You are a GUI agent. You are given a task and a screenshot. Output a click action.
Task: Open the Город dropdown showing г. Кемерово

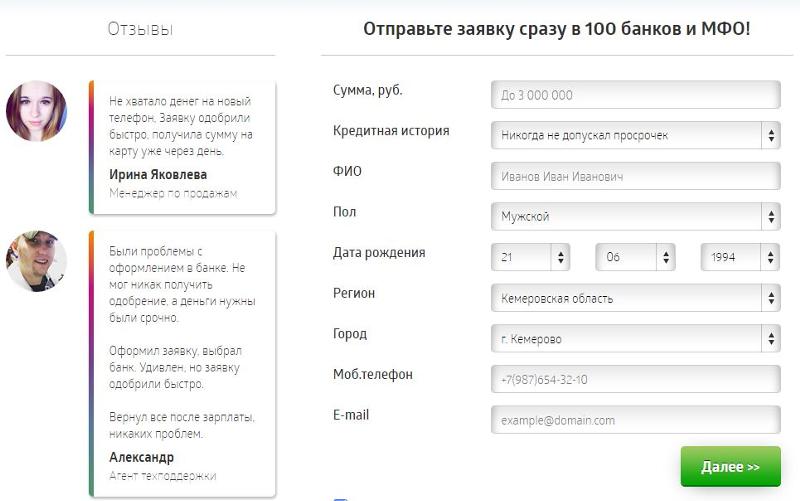pyautogui.click(x=636, y=339)
